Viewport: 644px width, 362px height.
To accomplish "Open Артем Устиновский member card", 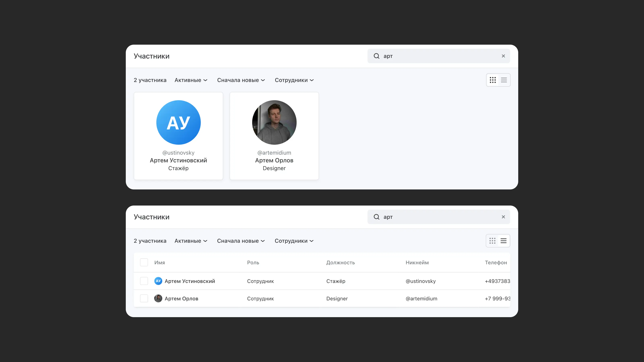I will (178, 136).
